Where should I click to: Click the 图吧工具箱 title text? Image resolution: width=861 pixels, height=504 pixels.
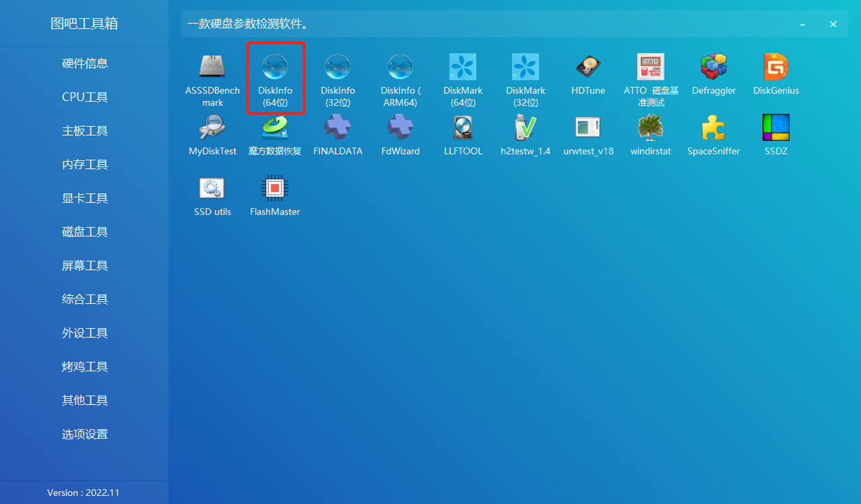84,24
